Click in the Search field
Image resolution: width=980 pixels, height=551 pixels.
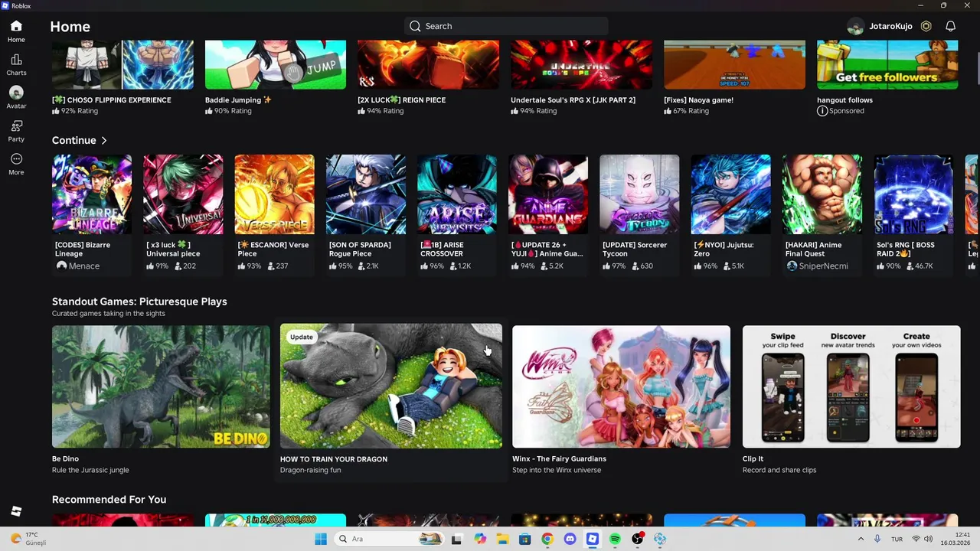click(506, 26)
